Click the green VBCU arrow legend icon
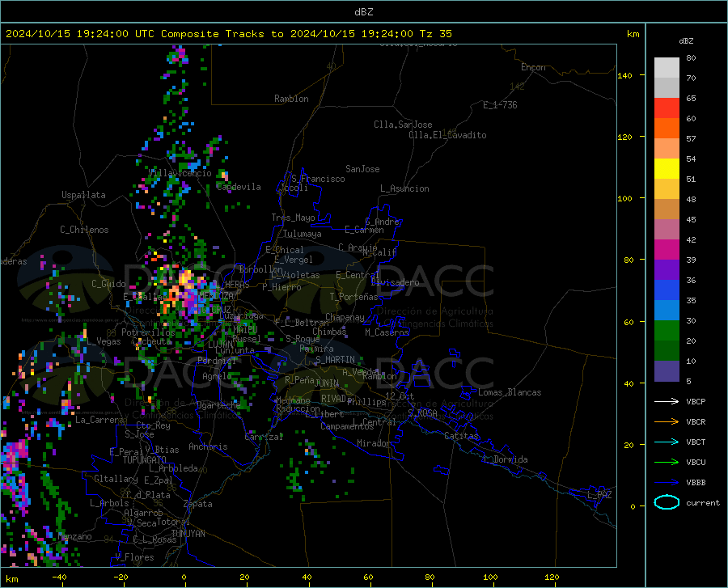The width and height of the screenshot is (728, 588). [667, 463]
